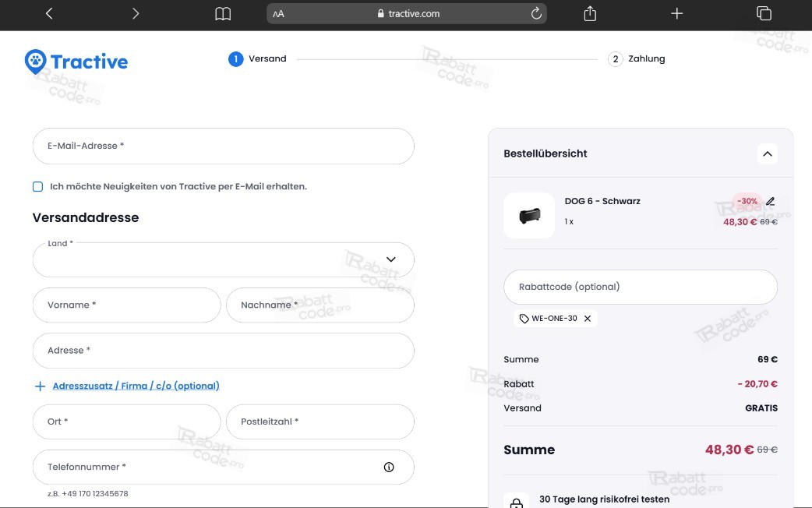Click the Tractive logo
The height and width of the screenshot is (508, 812).
pyautogui.click(x=76, y=62)
